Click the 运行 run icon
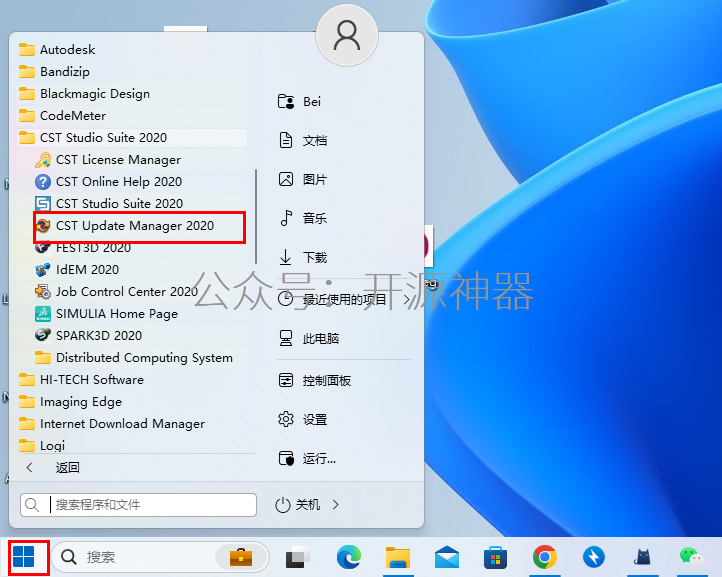The image size is (722, 577). tap(286, 458)
